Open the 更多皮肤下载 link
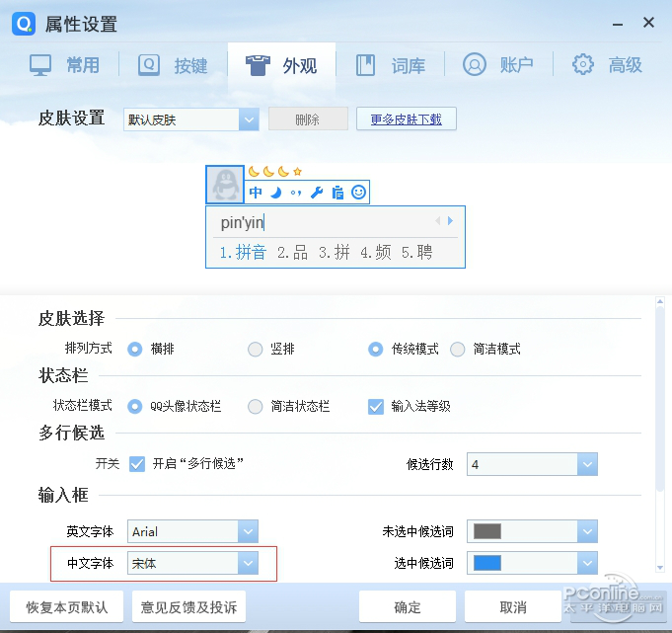 point(406,119)
